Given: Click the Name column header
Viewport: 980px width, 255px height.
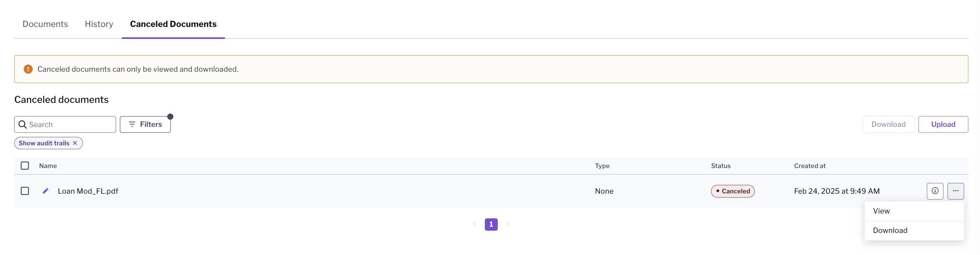Looking at the screenshot, I should point(48,166).
